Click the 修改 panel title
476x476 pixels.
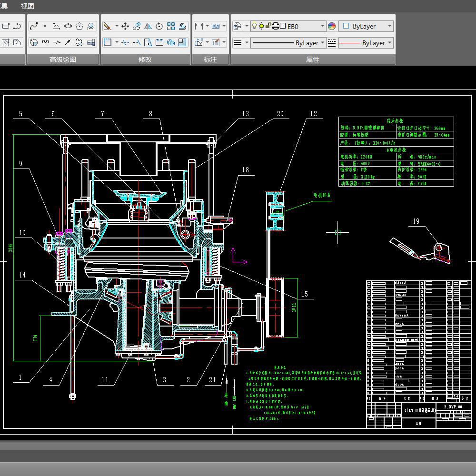[145, 59]
